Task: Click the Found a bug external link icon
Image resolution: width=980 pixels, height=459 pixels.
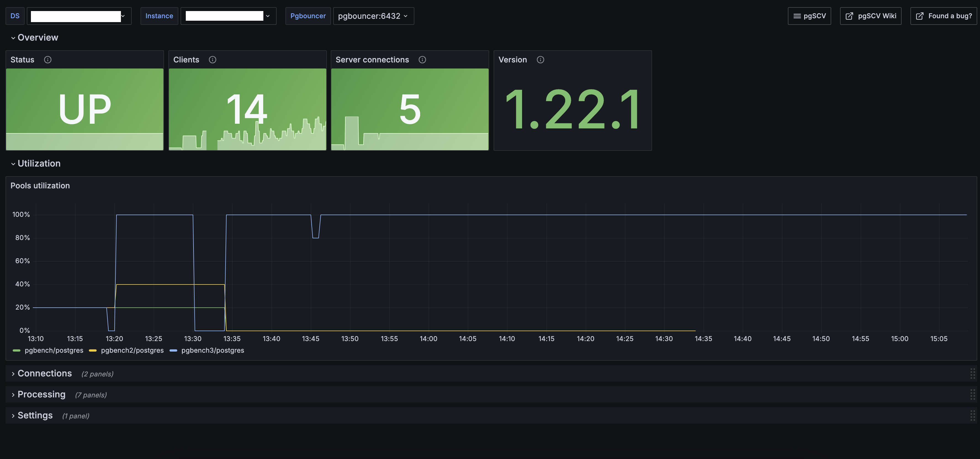Action: 920,16
